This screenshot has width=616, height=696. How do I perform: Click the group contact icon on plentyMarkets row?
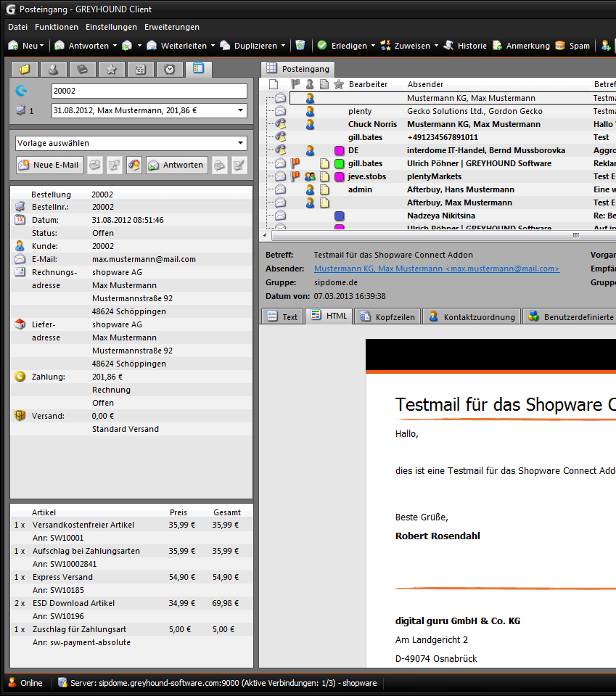pos(310,176)
